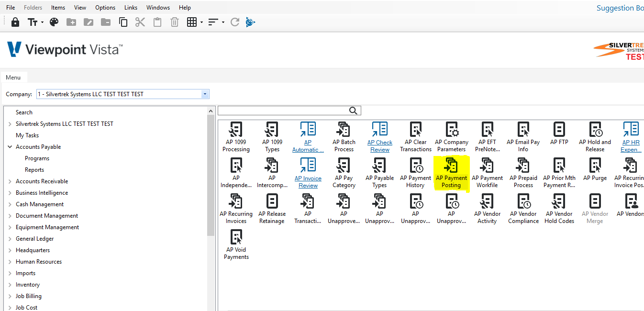This screenshot has height=311, width=644.
Task: Open the Windows menu
Action: (x=158, y=8)
